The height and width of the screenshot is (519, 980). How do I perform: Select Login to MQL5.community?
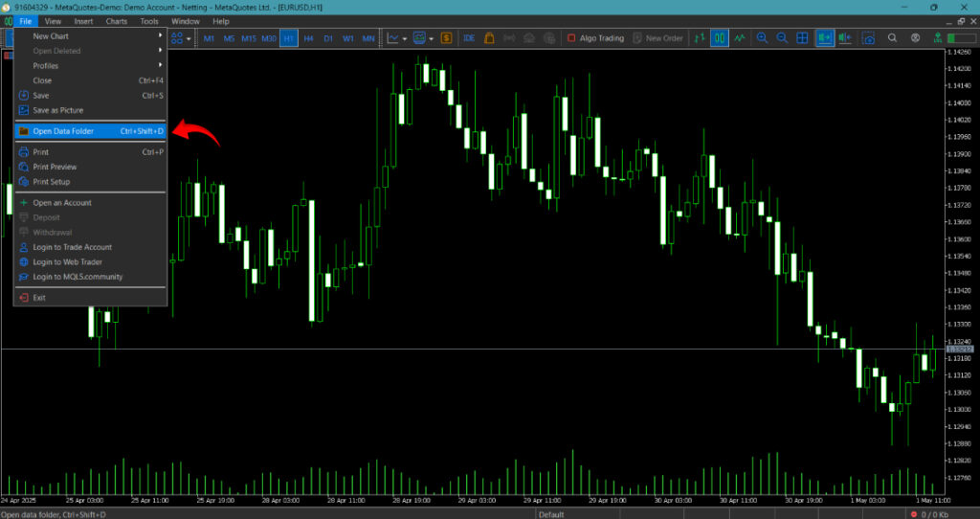[x=91, y=277]
